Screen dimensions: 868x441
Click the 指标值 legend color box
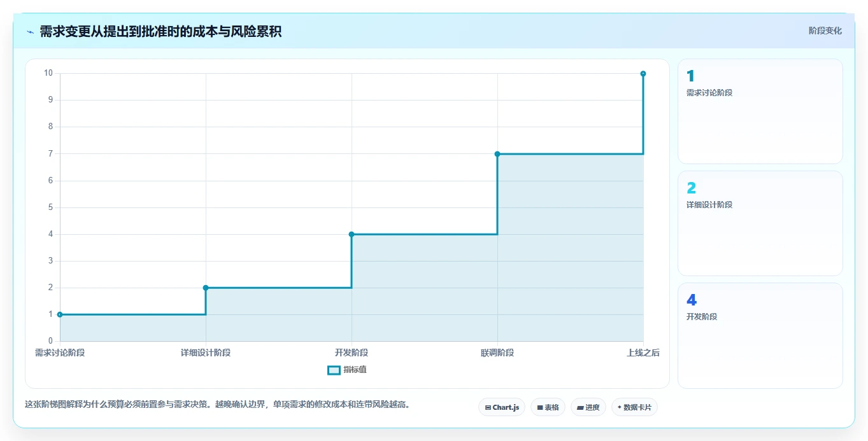(x=334, y=370)
